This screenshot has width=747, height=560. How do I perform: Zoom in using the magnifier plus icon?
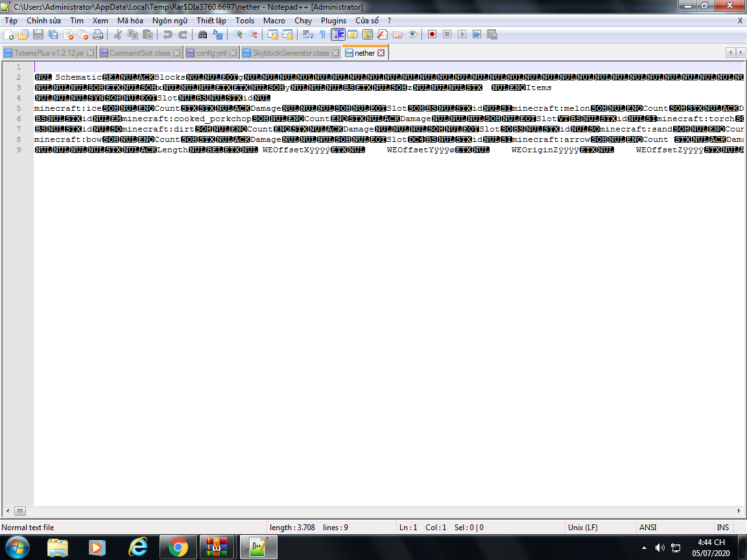pyautogui.click(x=238, y=34)
